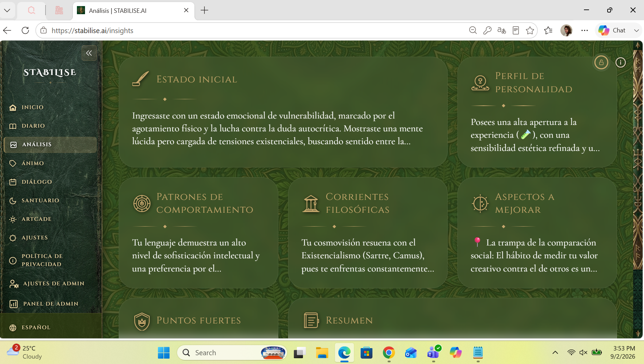Screen dimensions: 644x364
Task: Open Santuario moon icon
Action: pyautogui.click(x=13, y=201)
